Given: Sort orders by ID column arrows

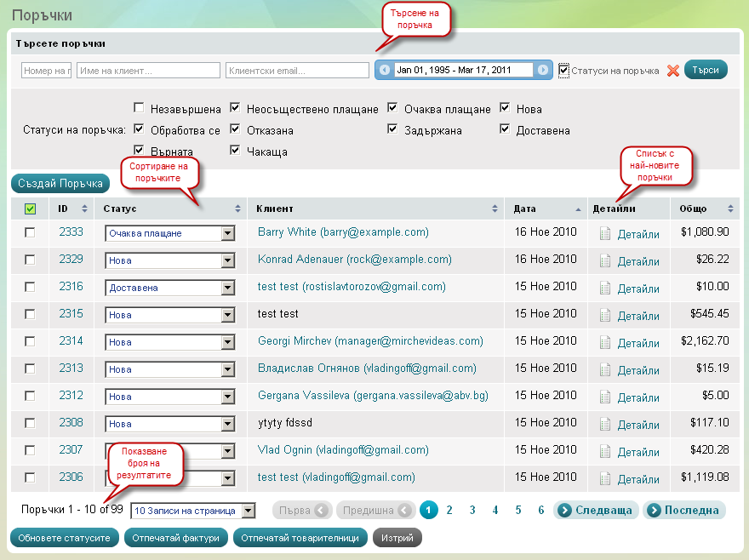Looking at the screenshot, I should [x=84, y=209].
